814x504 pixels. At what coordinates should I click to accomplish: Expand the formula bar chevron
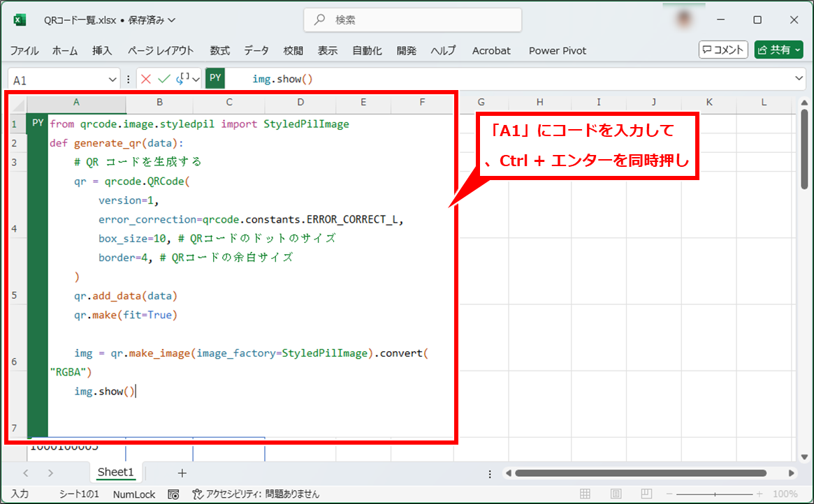[x=799, y=79]
